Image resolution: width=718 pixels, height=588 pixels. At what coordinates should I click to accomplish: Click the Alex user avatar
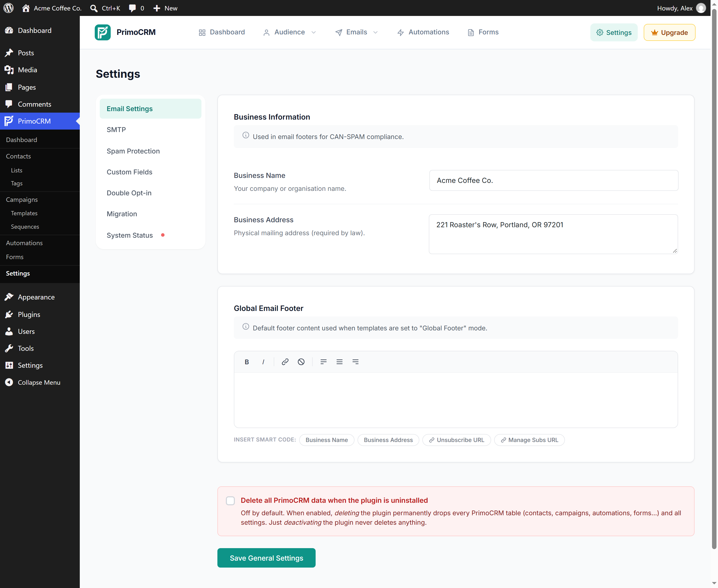[701, 8]
